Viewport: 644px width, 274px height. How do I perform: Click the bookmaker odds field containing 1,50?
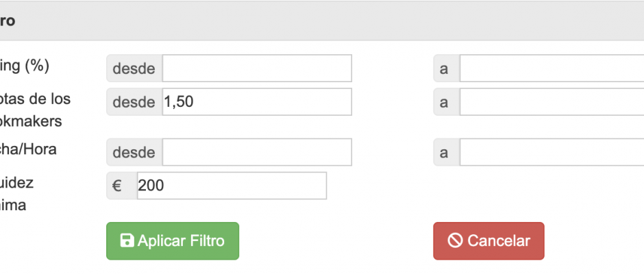point(257,102)
